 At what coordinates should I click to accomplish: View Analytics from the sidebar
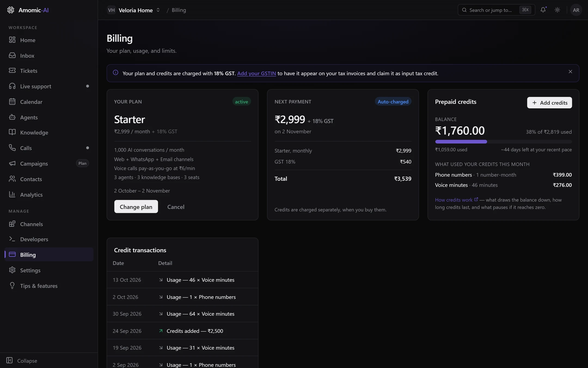(x=49, y=195)
